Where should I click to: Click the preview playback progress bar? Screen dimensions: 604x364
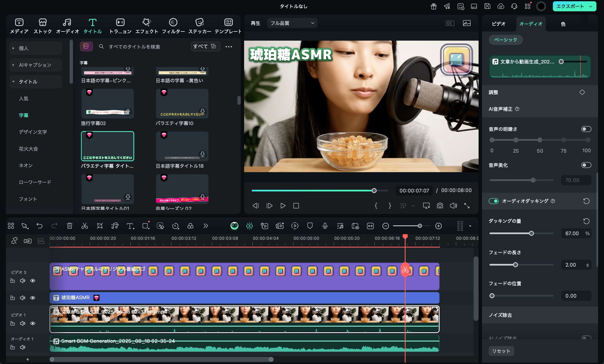coord(320,190)
